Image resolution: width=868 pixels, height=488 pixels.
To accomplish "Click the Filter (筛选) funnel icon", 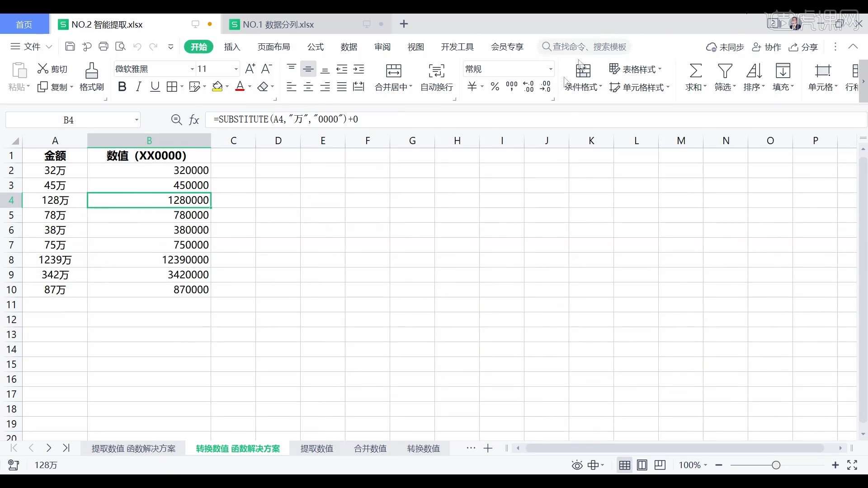I will 725,71.
